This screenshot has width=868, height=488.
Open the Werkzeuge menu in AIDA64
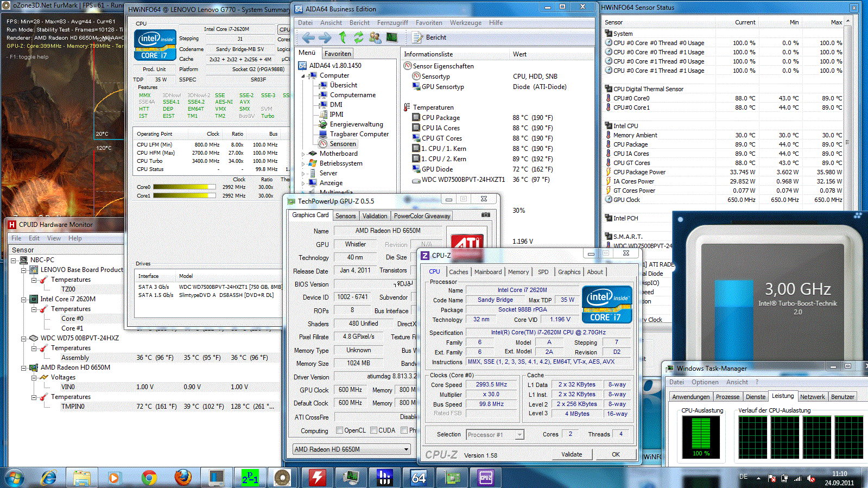tap(465, 23)
